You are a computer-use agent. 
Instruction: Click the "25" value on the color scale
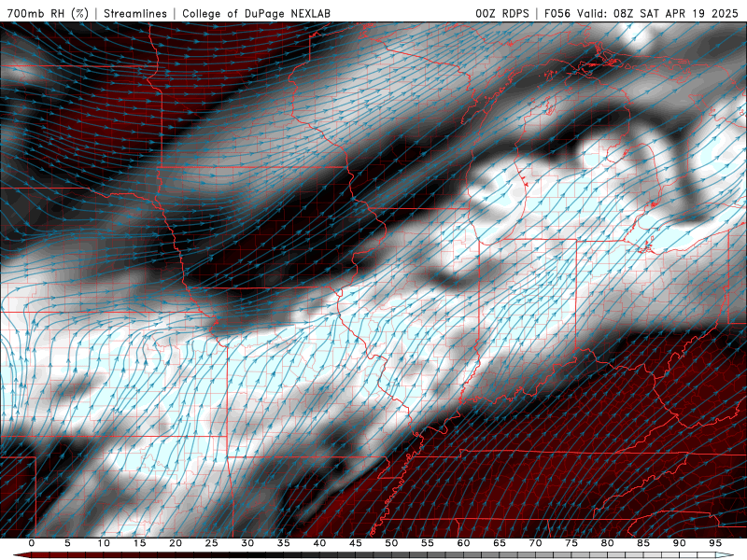[212, 543]
